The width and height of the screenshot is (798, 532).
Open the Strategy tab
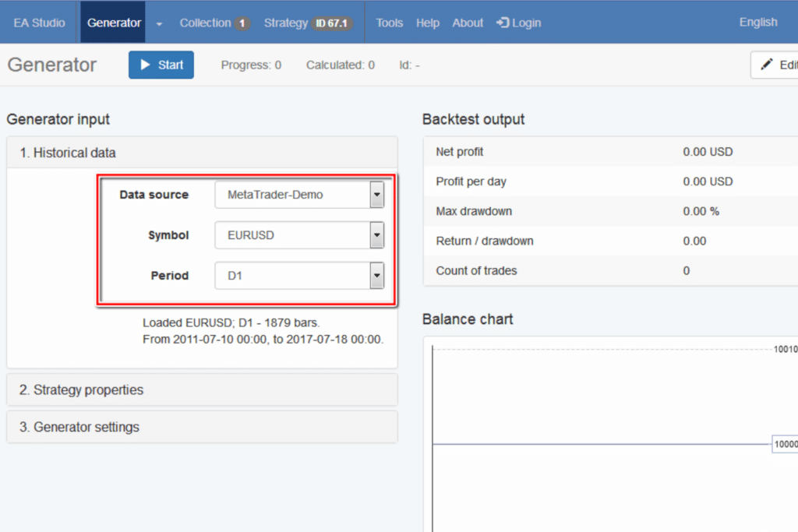[285, 23]
